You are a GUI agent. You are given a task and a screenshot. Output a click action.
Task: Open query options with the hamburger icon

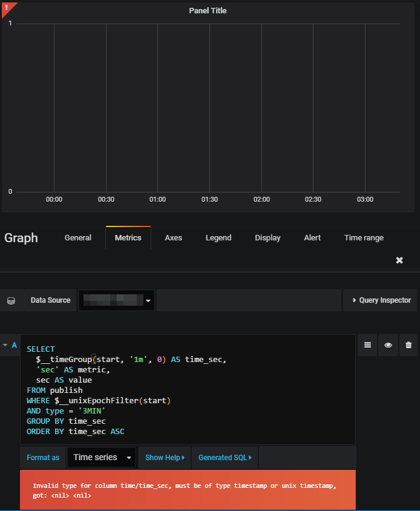click(x=367, y=345)
